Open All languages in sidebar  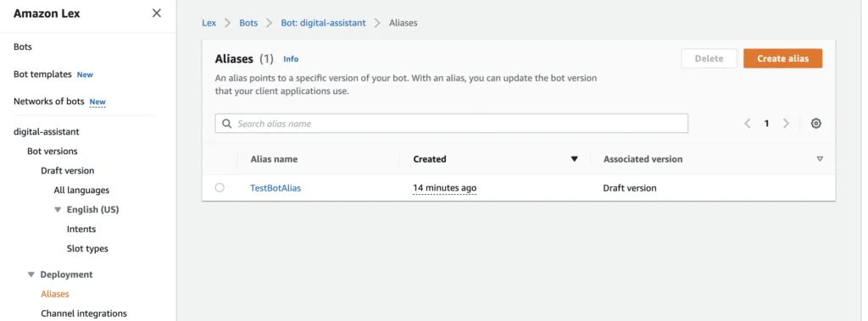(81, 191)
